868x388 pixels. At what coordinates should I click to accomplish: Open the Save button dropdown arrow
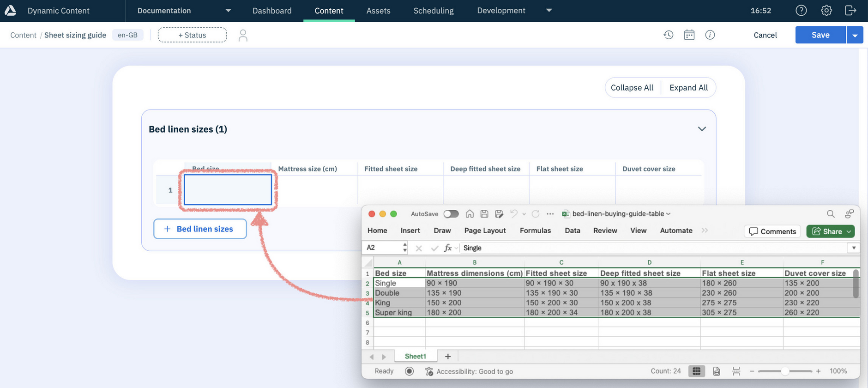click(855, 35)
